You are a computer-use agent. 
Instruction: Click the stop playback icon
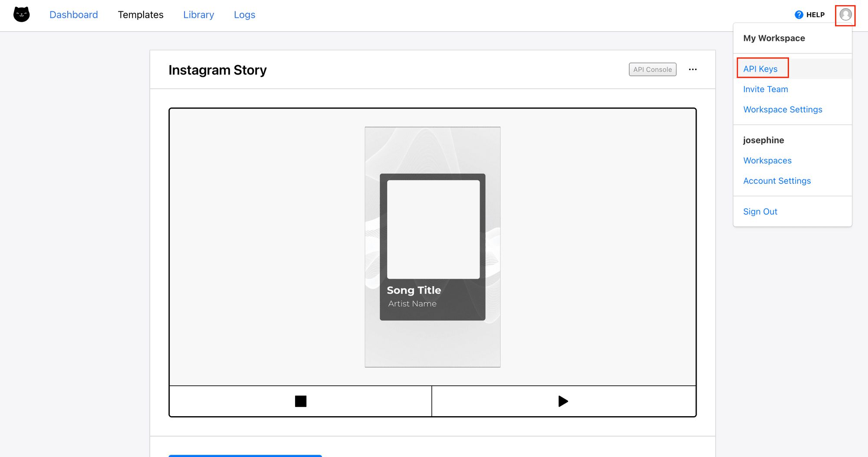tap(300, 401)
